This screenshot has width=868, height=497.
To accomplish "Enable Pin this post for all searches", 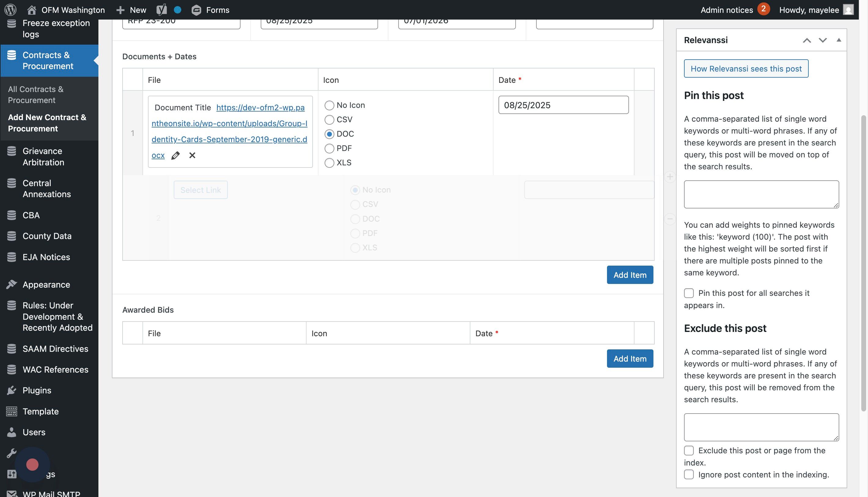I will click(689, 293).
